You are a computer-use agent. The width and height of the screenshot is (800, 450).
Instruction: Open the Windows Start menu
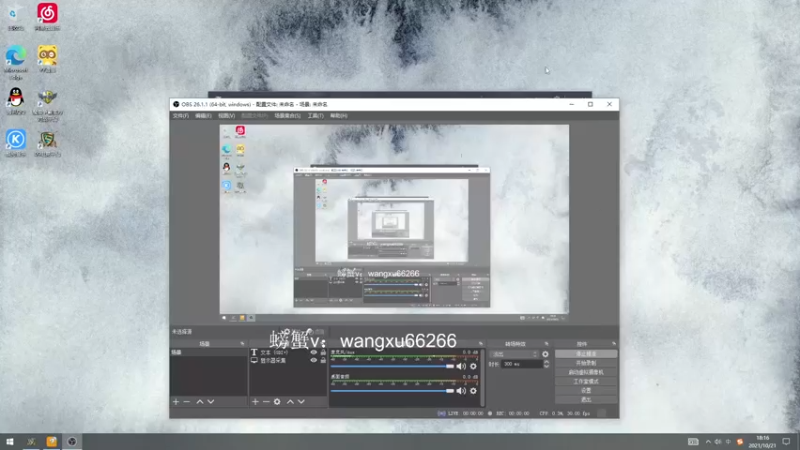(x=10, y=442)
